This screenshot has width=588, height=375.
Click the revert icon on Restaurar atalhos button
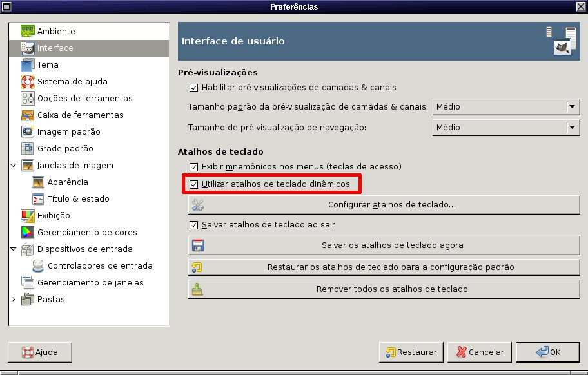(x=197, y=267)
